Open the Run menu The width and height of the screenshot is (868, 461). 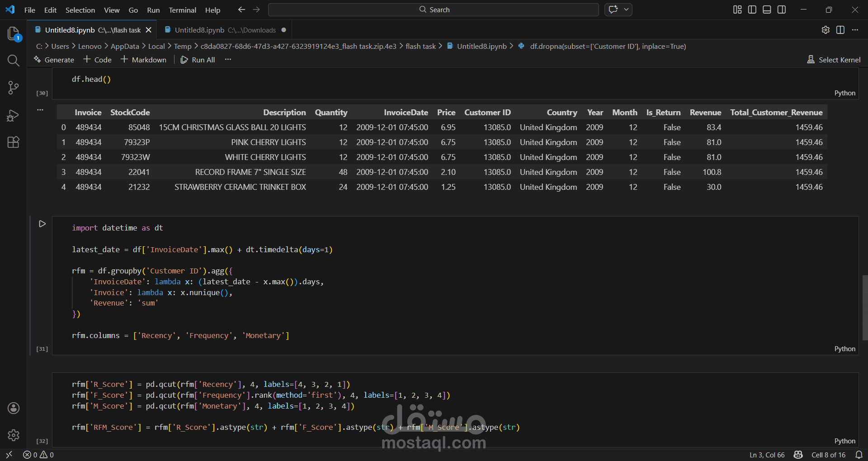pyautogui.click(x=153, y=9)
